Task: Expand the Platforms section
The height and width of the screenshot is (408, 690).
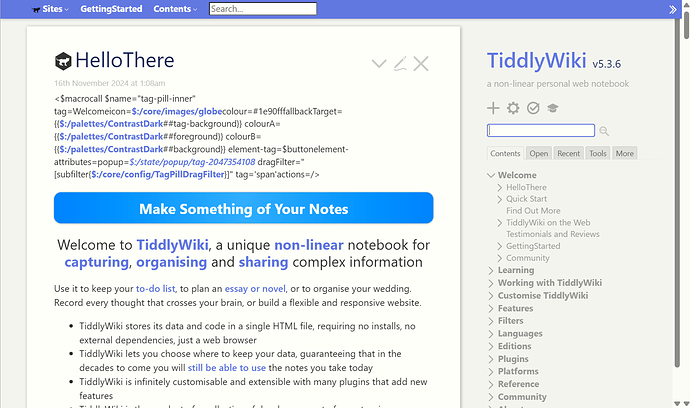Action: [491, 371]
